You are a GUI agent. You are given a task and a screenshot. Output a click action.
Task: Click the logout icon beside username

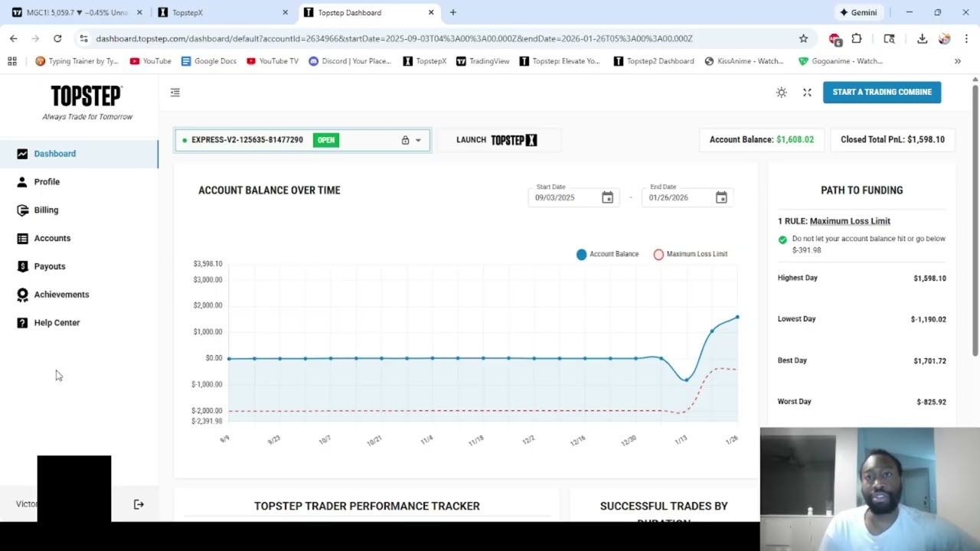(x=139, y=504)
